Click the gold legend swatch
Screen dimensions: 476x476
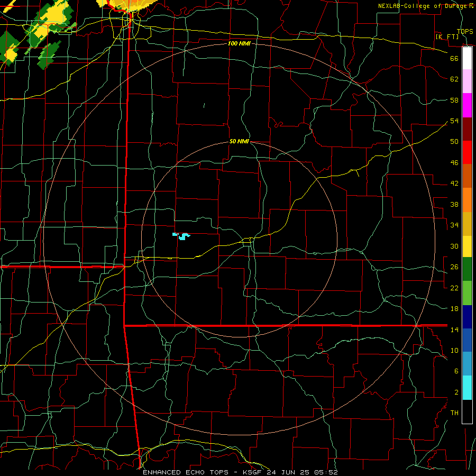467,224
